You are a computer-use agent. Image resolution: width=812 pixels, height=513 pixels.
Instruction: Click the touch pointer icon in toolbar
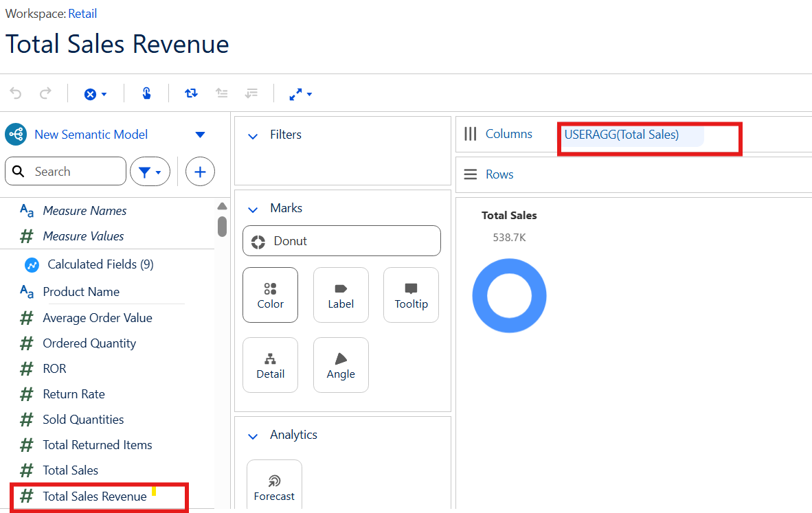(146, 93)
